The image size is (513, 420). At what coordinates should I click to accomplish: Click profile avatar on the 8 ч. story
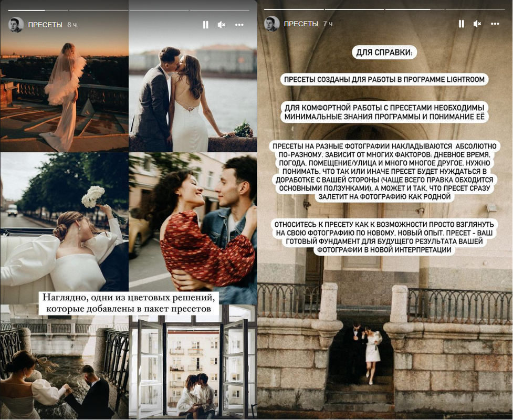click(16, 25)
